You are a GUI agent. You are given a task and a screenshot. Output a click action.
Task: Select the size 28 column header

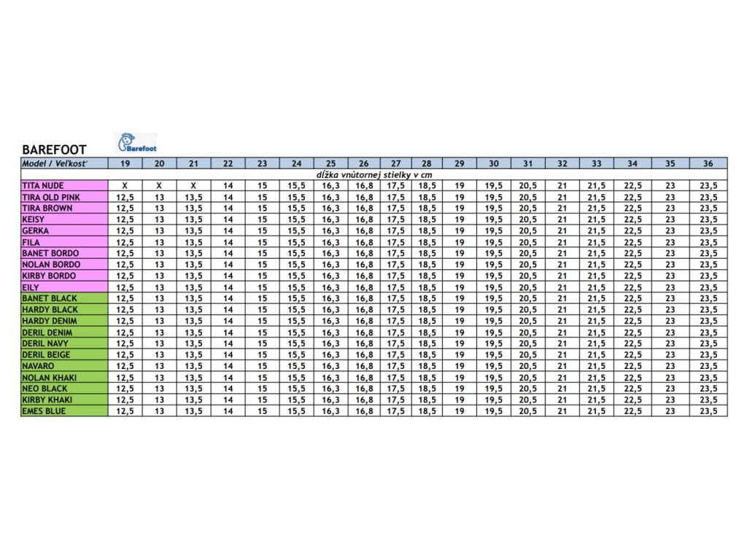point(427,163)
